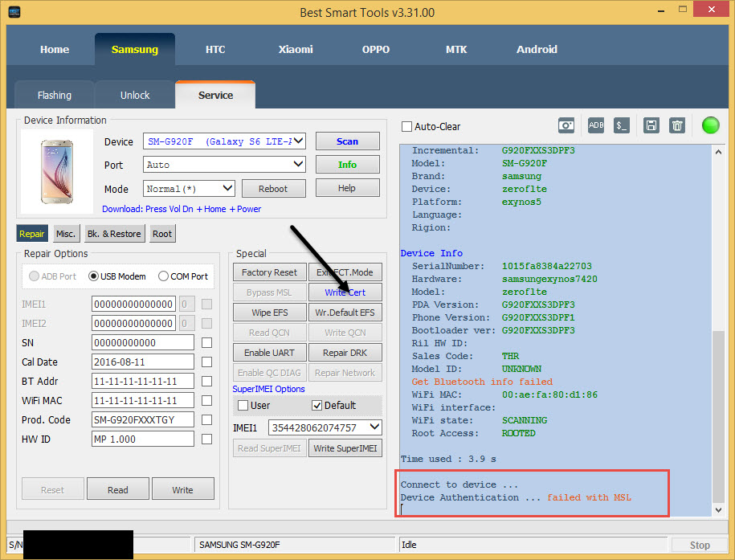Switch to the Samsung tab
Screen dimensions: 735x560
[135, 49]
